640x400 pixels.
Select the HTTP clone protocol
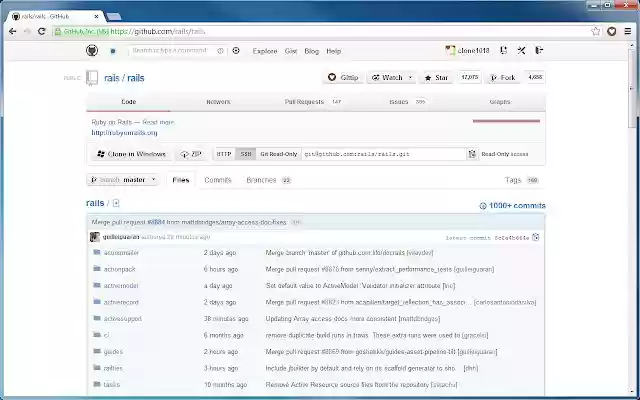pos(224,154)
